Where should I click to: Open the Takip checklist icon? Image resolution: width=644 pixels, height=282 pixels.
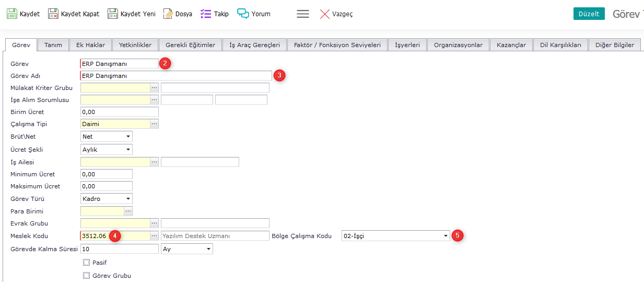[206, 14]
